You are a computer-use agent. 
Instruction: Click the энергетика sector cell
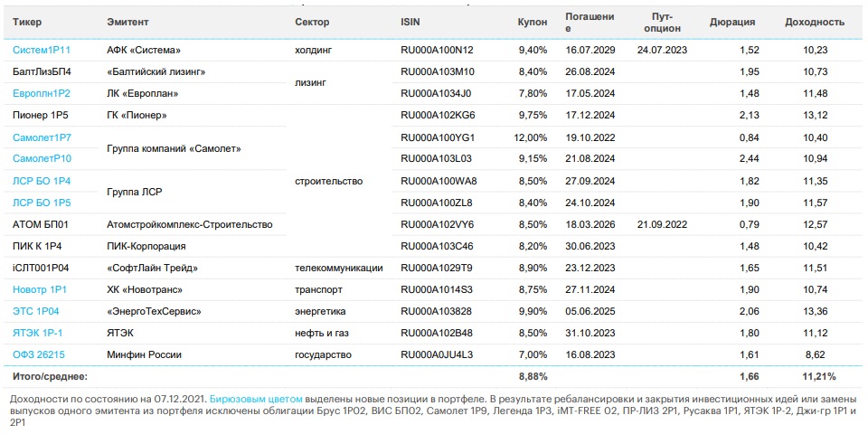(320, 312)
